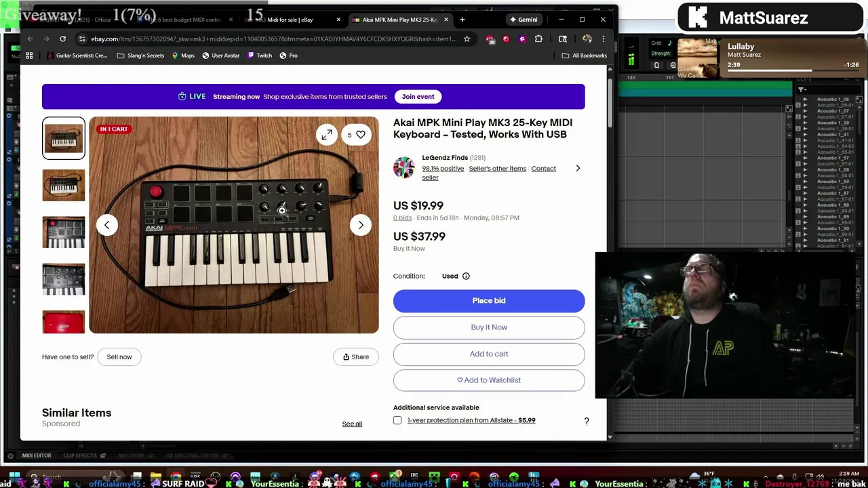Open the User Avatar bookmark
This screenshot has width=868, height=488.
point(221,56)
